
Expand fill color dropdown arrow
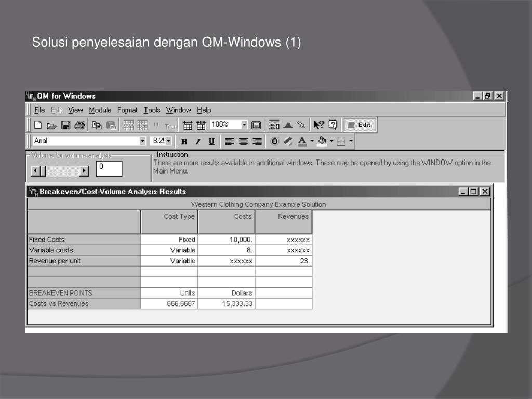pos(331,141)
